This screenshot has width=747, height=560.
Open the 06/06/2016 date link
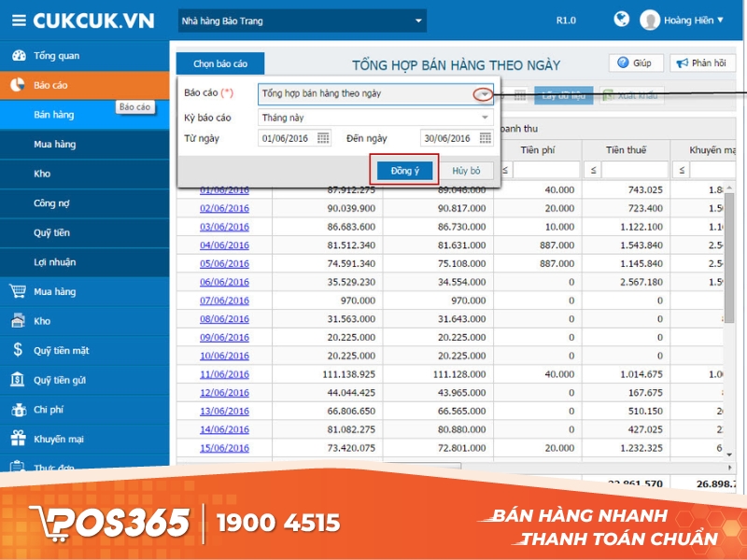[x=224, y=282]
